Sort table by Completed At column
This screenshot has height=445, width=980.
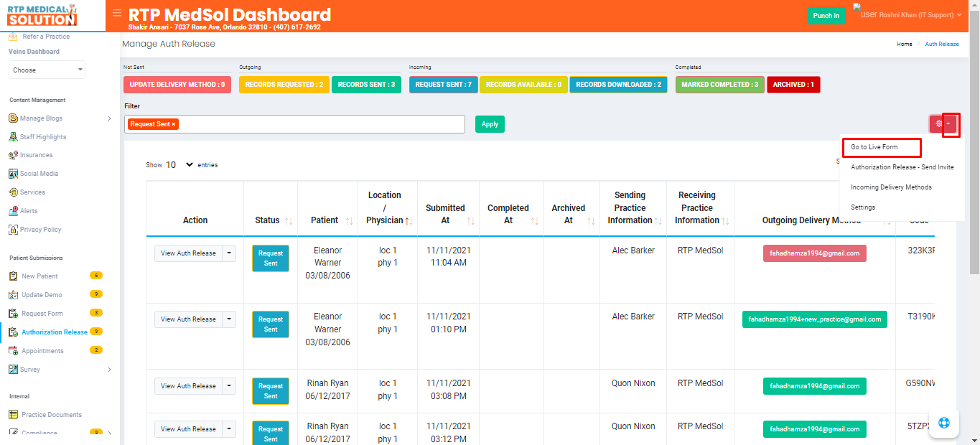[535, 221]
